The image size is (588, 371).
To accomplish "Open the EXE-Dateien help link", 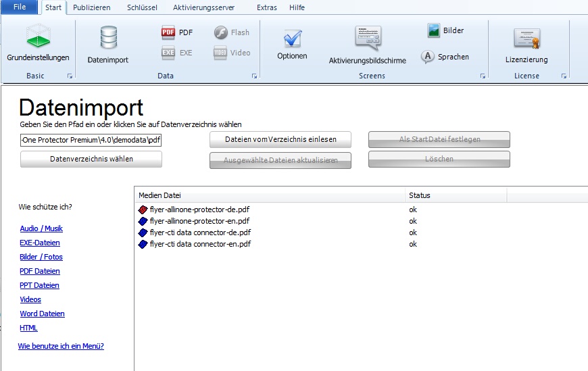I will click(x=40, y=243).
